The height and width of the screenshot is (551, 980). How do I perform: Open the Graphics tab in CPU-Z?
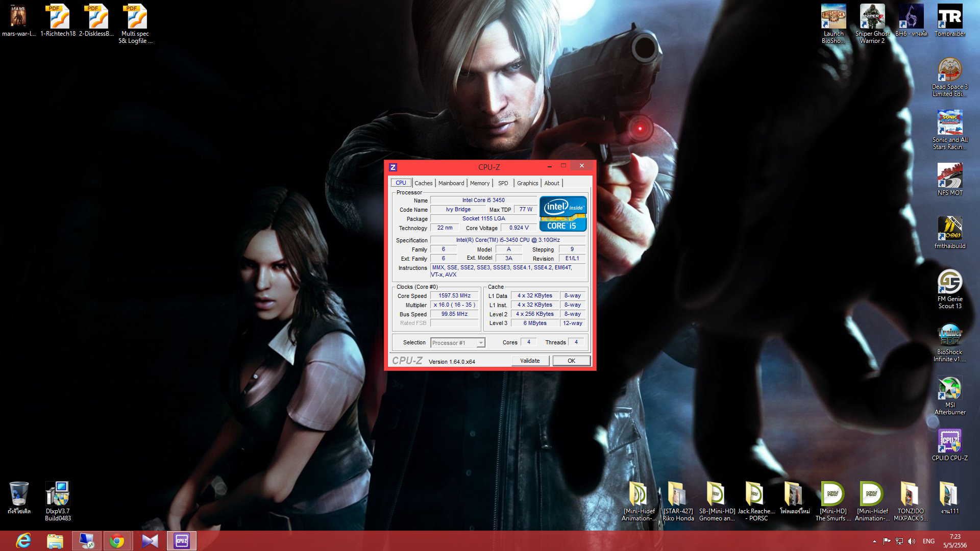[x=527, y=183]
